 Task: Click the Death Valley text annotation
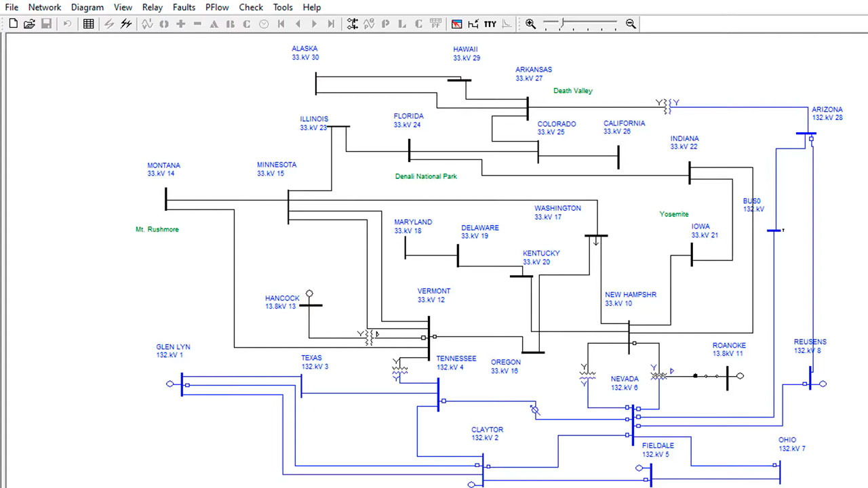(573, 91)
